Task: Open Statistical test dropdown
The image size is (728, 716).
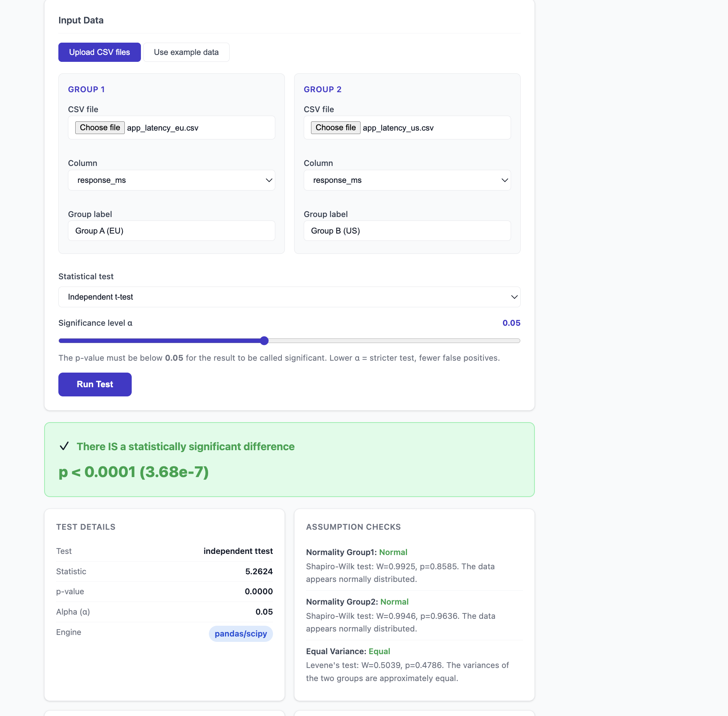Action: coord(290,297)
